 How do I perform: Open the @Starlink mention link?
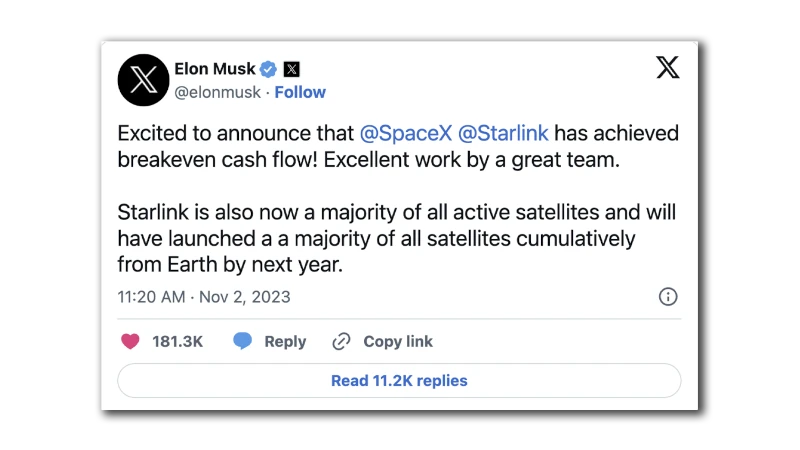(503, 133)
